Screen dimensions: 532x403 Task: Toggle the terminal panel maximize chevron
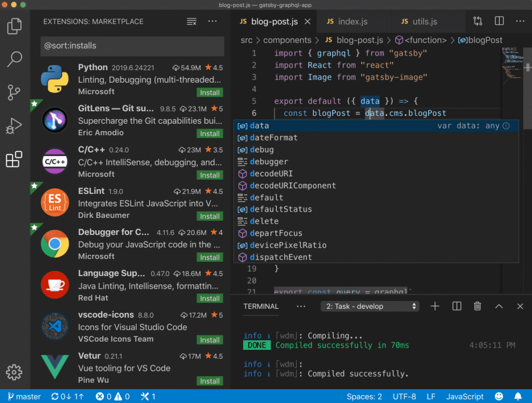pyautogui.click(x=499, y=306)
